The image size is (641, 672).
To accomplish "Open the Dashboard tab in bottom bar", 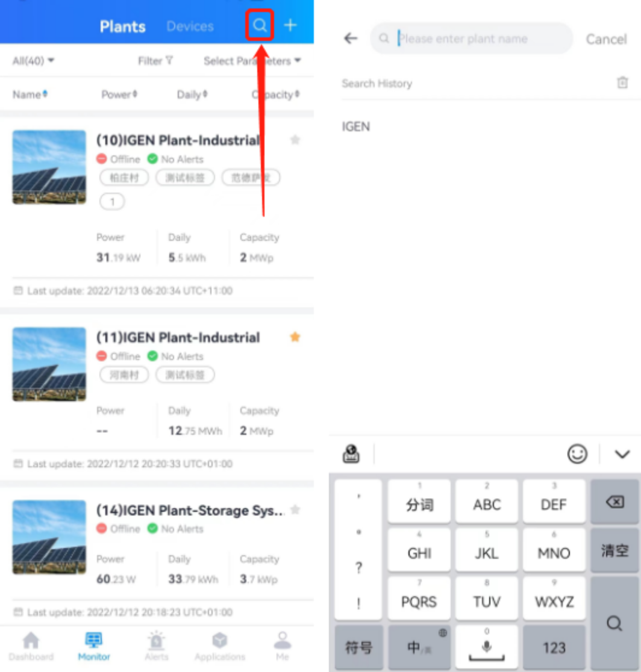I will (x=31, y=646).
